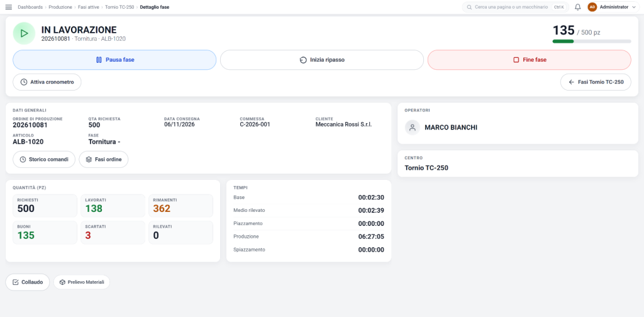Open Collaudo inspection checklist

point(28,282)
